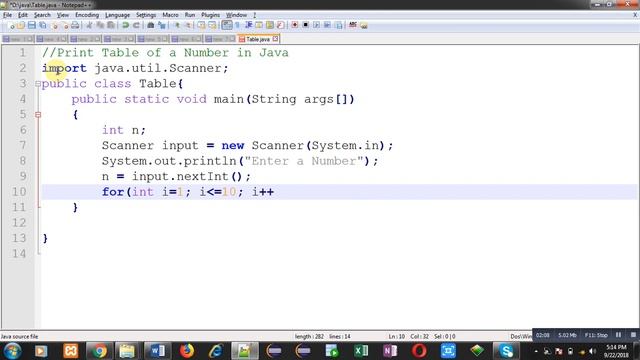Start macro recording with red dot
Viewport: 640px width, 360px height.
[294, 25]
